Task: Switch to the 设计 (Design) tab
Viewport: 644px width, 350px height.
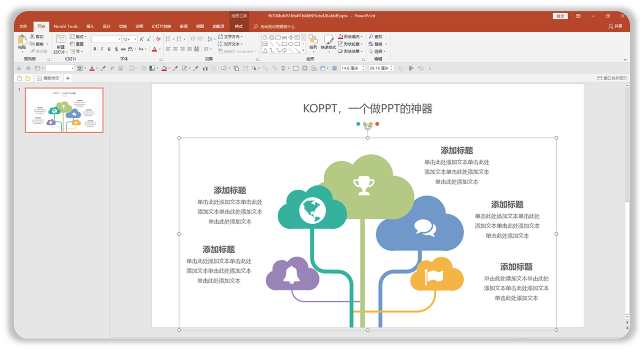Action: 106,27
